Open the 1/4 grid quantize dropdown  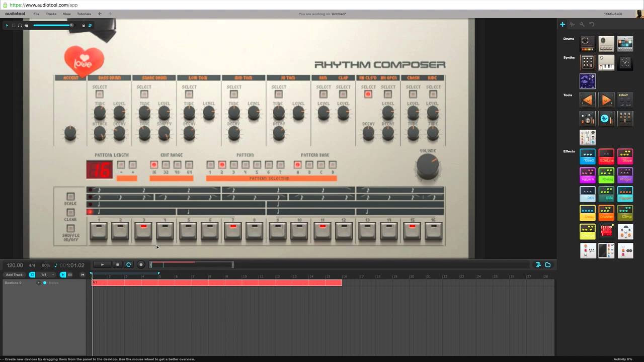point(46,275)
